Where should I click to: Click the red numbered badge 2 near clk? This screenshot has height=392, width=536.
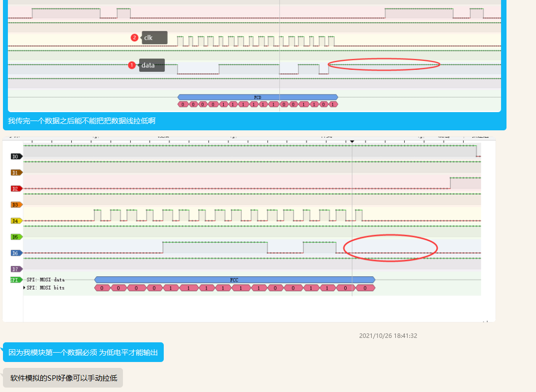click(135, 37)
